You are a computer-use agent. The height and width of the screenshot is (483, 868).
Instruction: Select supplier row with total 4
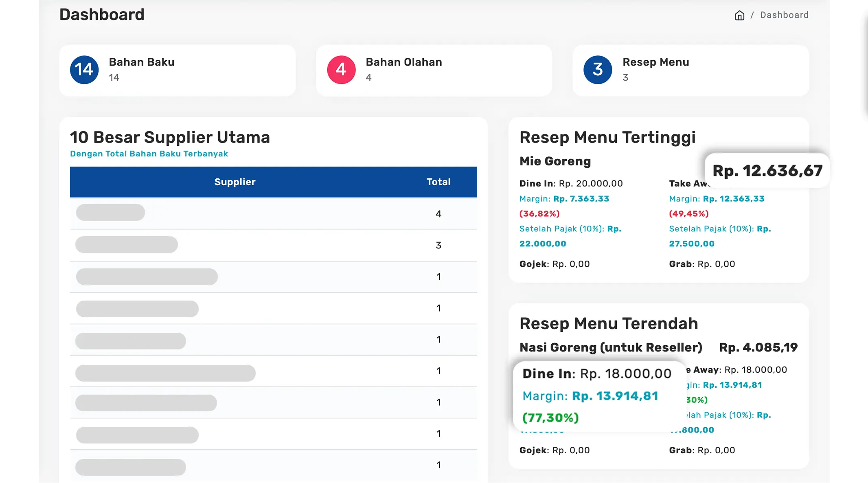273,214
